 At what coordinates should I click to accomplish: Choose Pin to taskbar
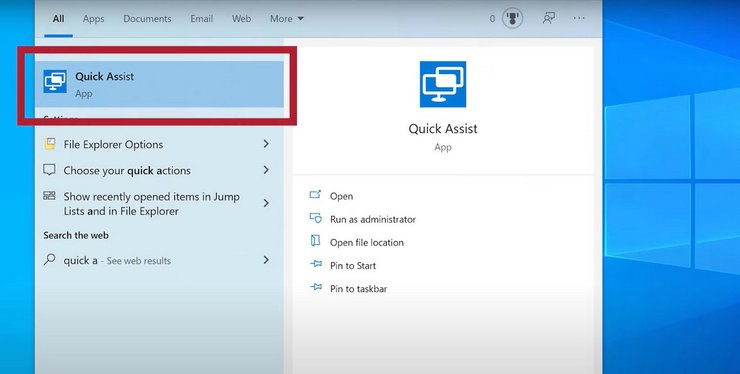[359, 289]
